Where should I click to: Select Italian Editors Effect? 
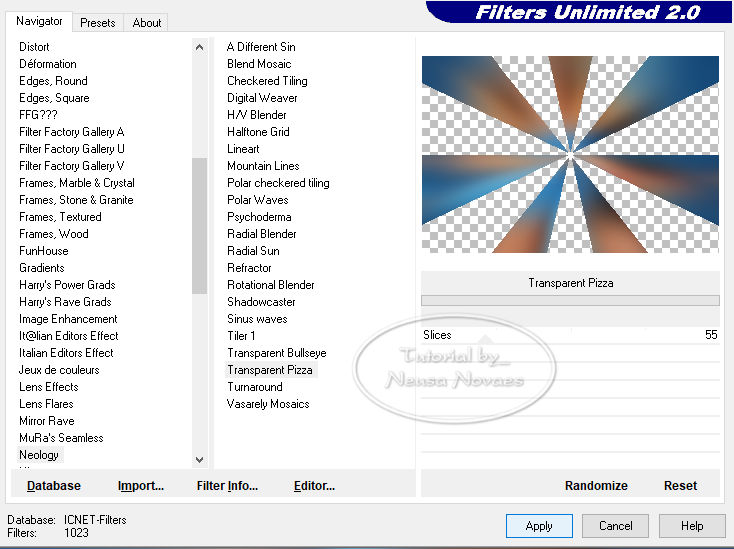pyautogui.click(x=66, y=353)
